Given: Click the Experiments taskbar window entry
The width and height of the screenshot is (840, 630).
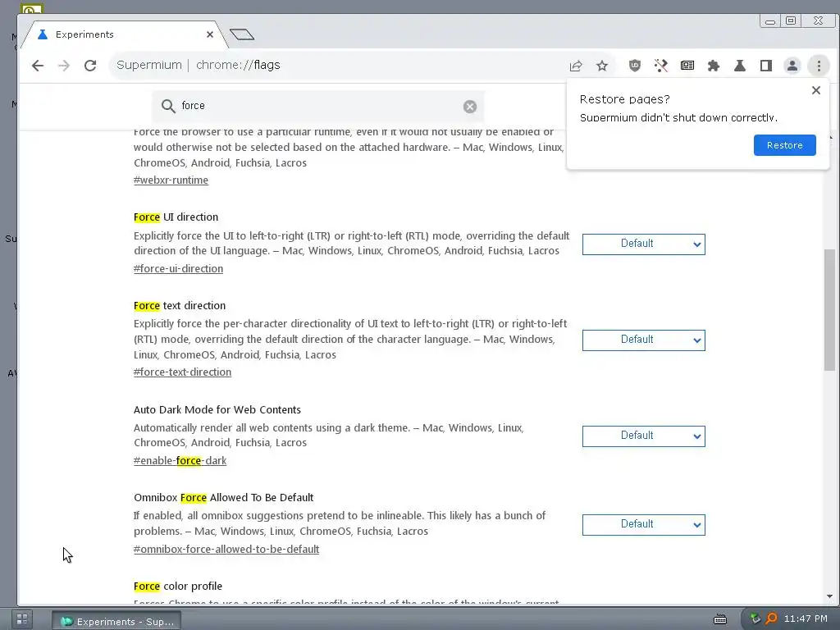Looking at the screenshot, I should [x=116, y=621].
